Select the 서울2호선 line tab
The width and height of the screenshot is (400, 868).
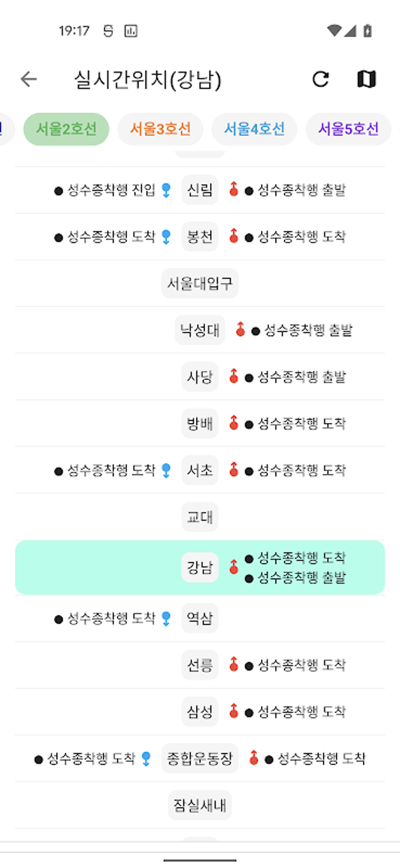coord(66,129)
